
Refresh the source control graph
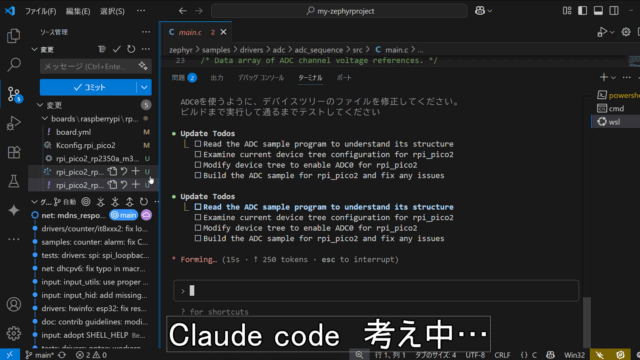[144, 202]
